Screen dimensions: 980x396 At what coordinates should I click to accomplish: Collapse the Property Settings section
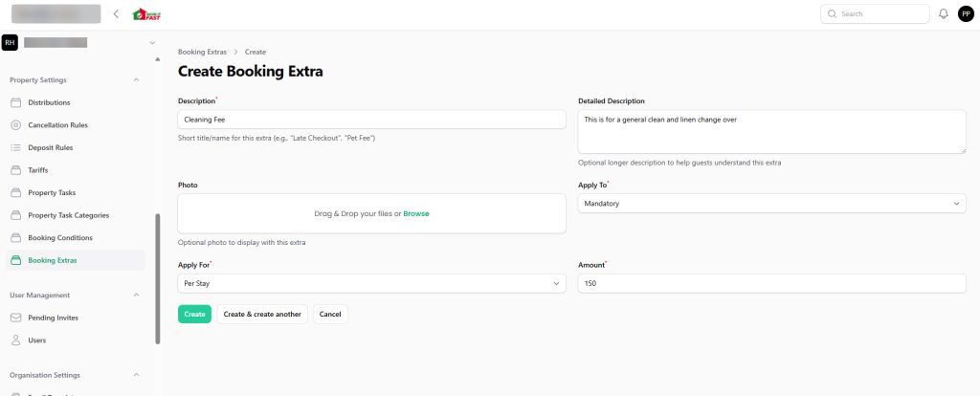tap(135, 80)
